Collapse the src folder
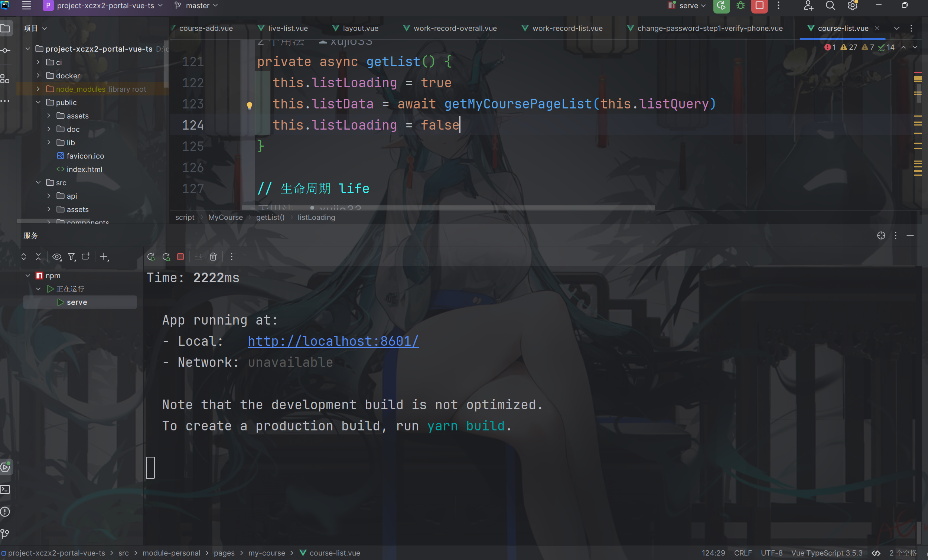Viewport: 928px width, 560px height. point(38,183)
